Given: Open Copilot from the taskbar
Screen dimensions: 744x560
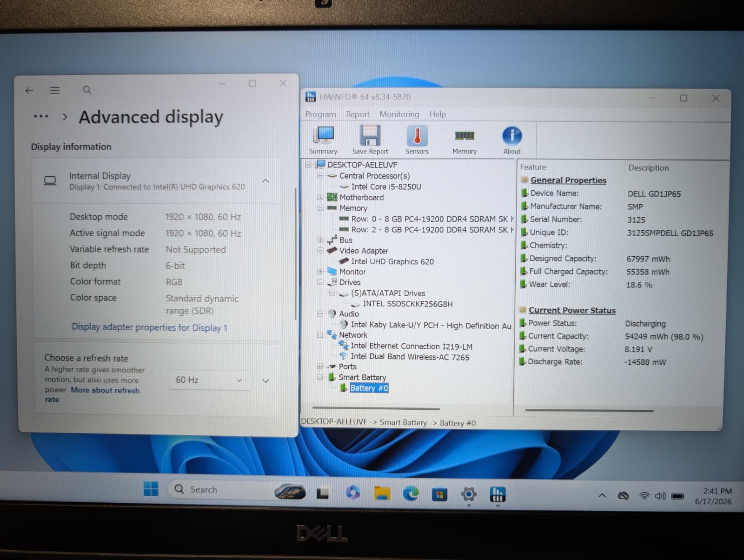Looking at the screenshot, I should (x=353, y=493).
